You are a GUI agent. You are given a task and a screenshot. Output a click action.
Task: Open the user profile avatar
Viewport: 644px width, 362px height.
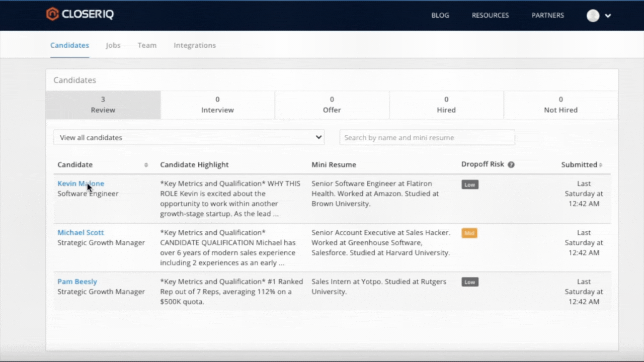[x=593, y=16]
